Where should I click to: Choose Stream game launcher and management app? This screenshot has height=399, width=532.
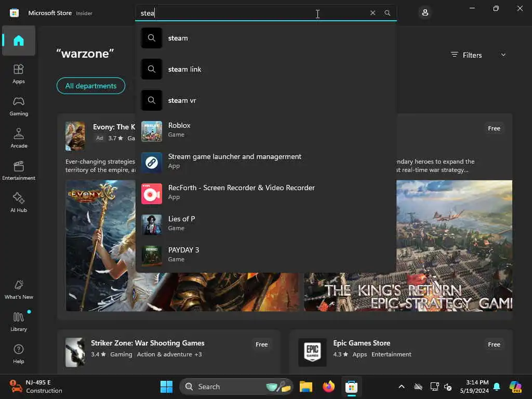point(265,163)
